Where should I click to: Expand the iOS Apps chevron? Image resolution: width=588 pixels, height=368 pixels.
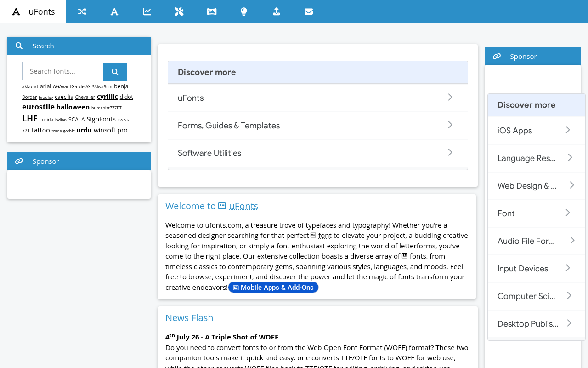tap(568, 130)
